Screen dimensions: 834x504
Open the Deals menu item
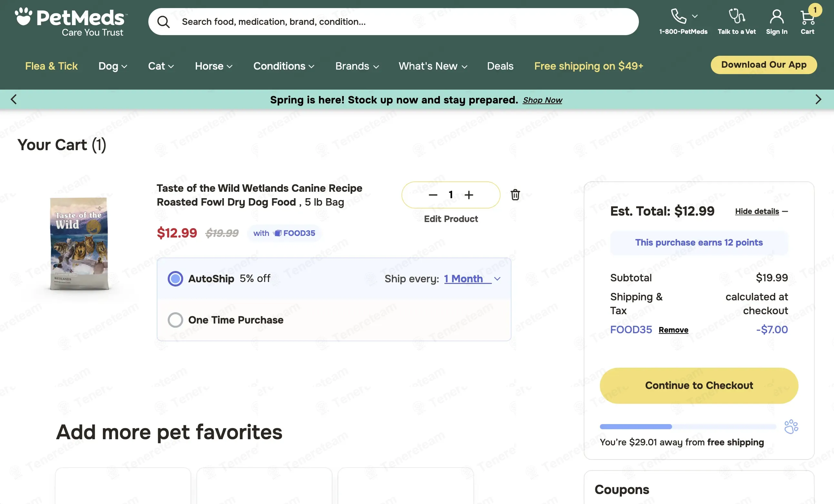click(500, 66)
